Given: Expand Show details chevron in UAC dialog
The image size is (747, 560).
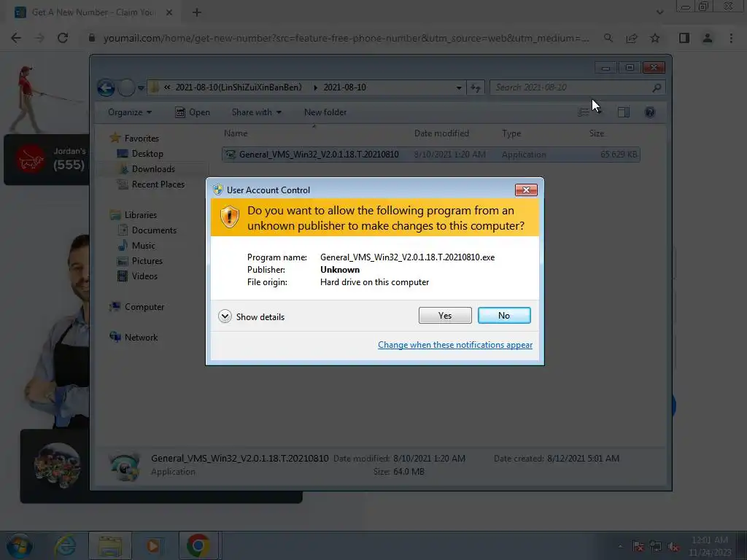Looking at the screenshot, I should coord(225,316).
